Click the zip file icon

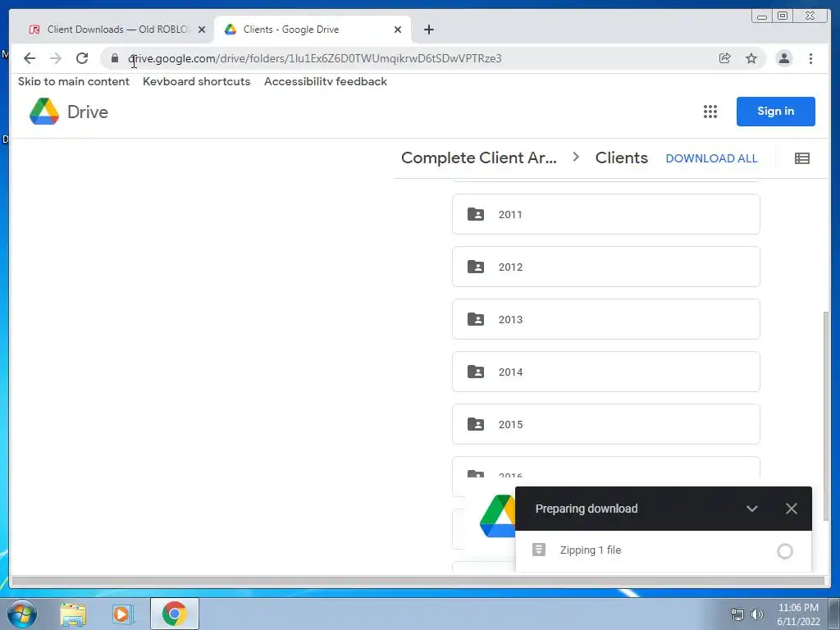pos(539,550)
